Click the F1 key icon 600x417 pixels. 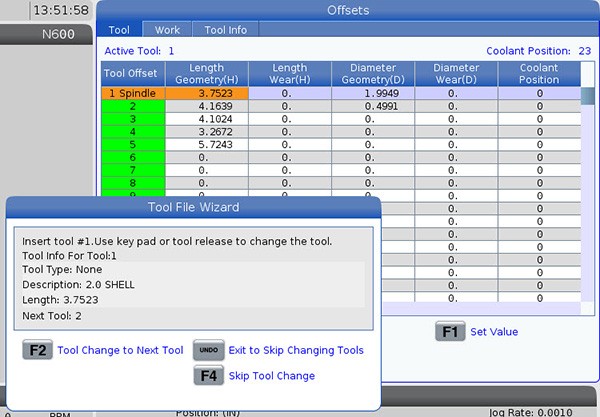coord(450,331)
